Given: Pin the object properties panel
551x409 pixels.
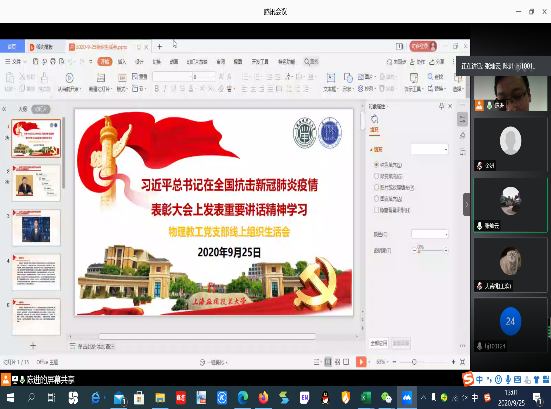Looking at the screenshot, I should click(441, 106).
